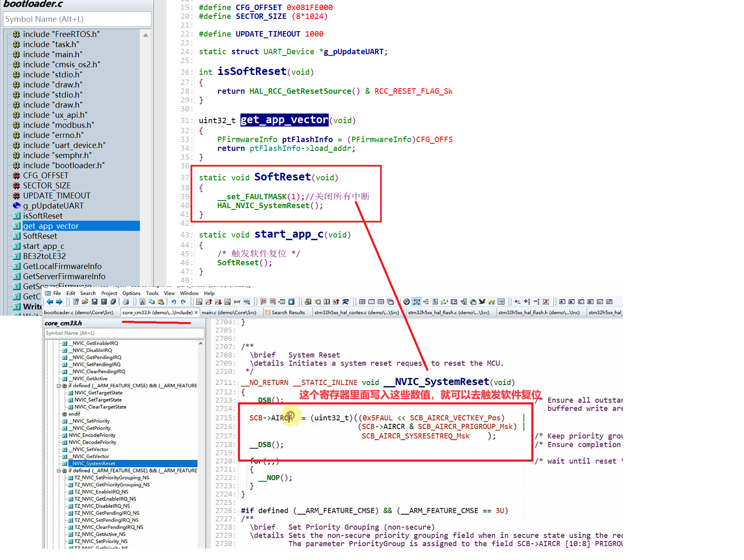
Task: Save the current file via floppy icon
Action: pos(95,301)
